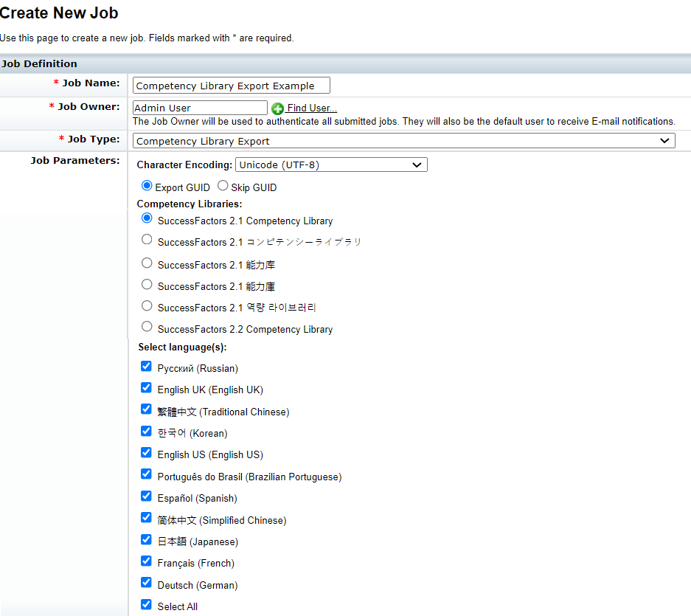This screenshot has width=691, height=616.
Task: Click the green plus Find User icon
Action: [x=277, y=108]
